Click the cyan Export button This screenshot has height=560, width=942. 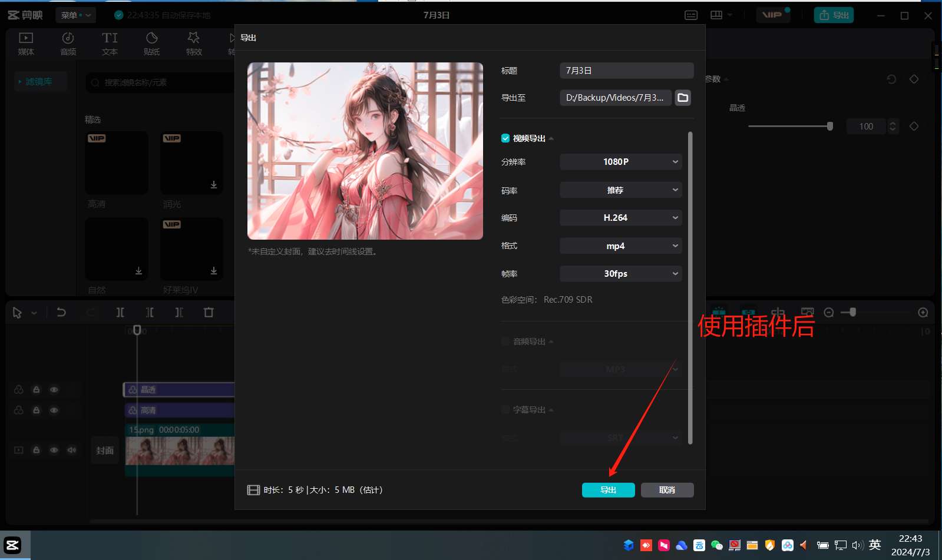(608, 490)
